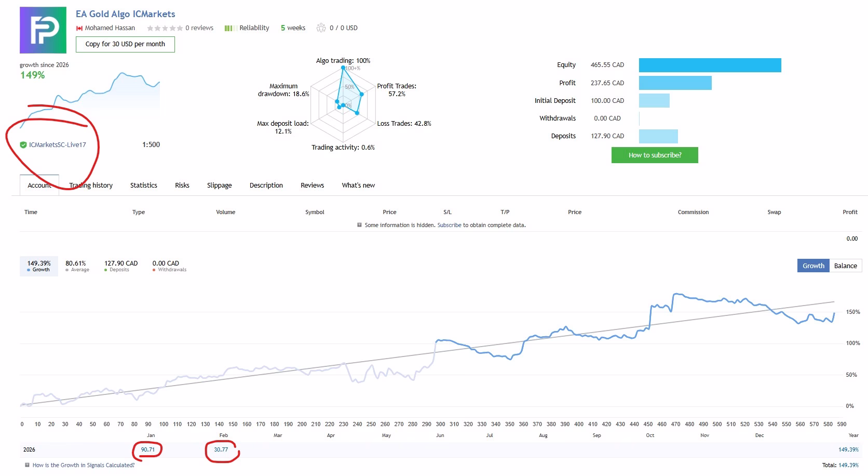Toggle the 80.61% Average series legend
The width and height of the screenshot is (868, 476).
pos(77,266)
